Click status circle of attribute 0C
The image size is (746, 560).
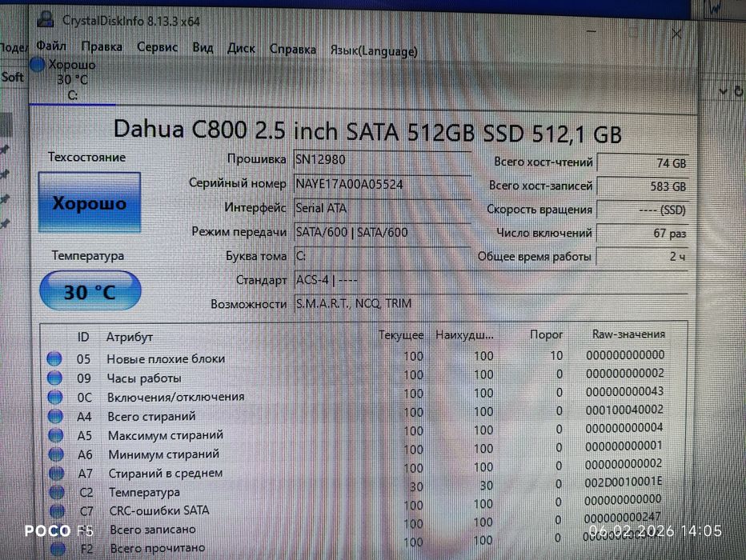coord(55,397)
